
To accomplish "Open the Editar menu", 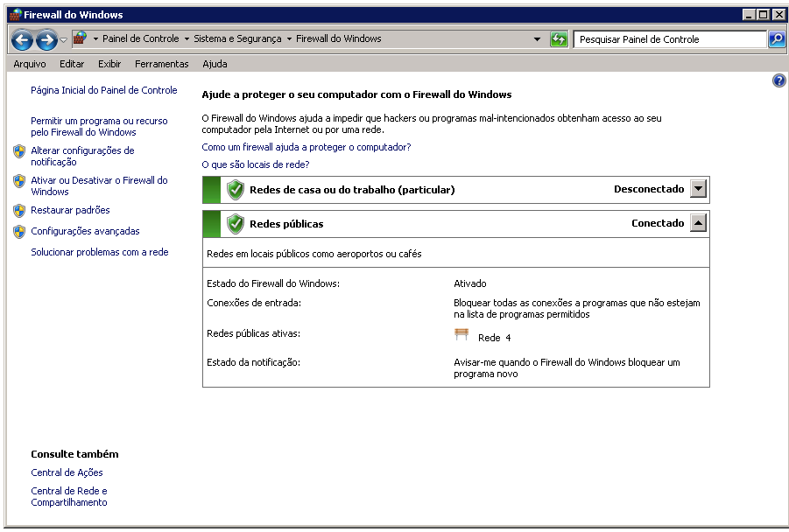I will click(72, 64).
